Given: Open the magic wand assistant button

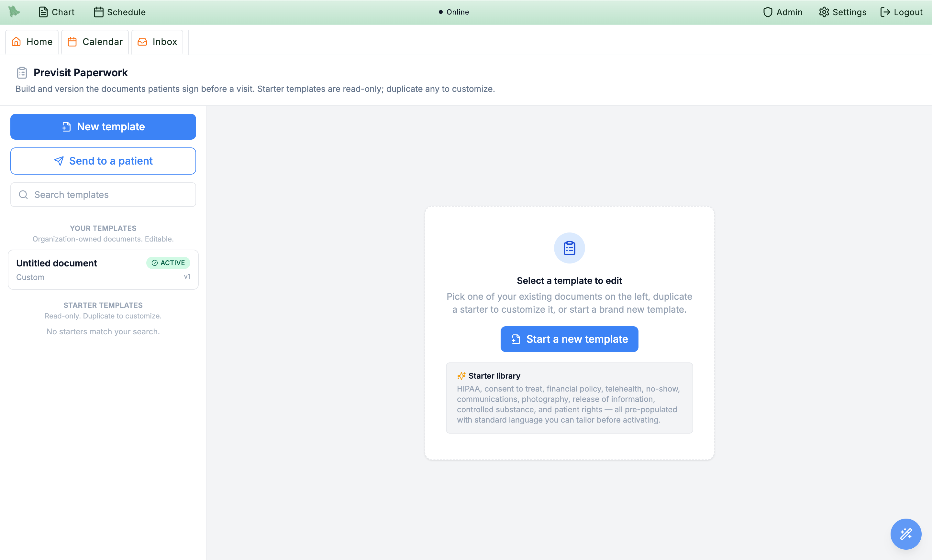Looking at the screenshot, I should (x=906, y=534).
